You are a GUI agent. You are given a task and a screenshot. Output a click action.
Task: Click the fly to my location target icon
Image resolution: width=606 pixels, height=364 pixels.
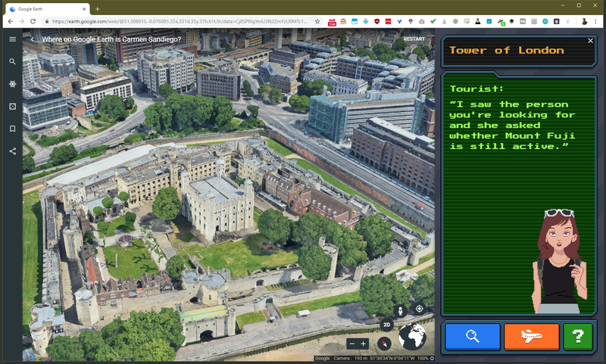pyautogui.click(x=420, y=309)
